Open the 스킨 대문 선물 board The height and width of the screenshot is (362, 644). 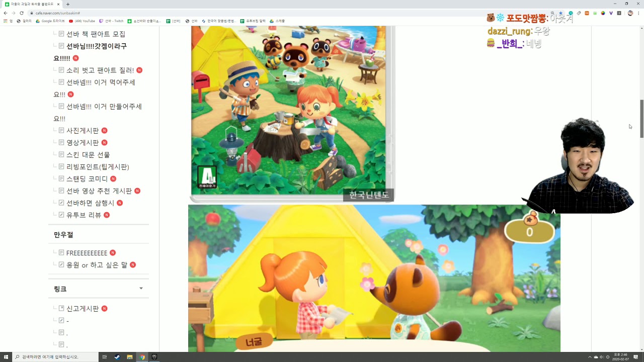pos(88,154)
